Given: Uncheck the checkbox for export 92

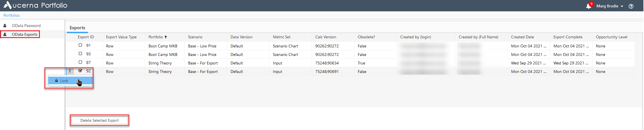Looking at the screenshot, I should point(80,71).
